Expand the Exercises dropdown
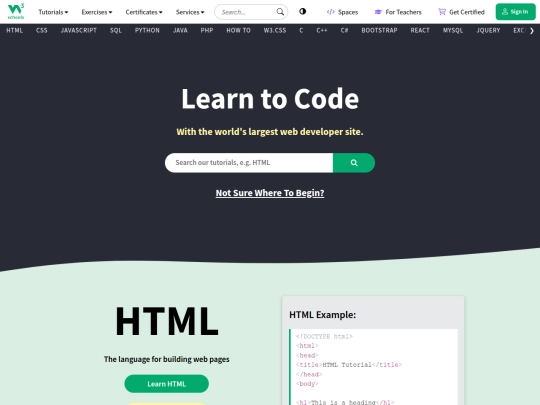Screen dimensions: 540x405 point(97,12)
